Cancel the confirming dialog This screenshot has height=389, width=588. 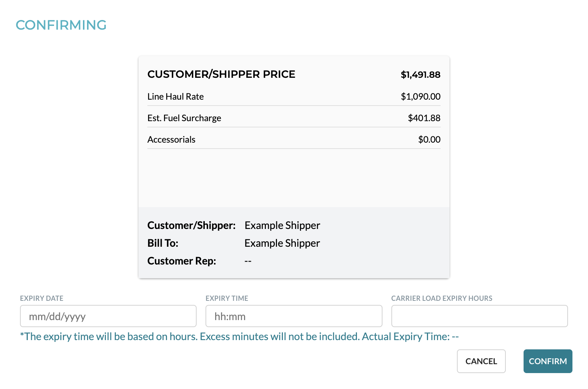481,361
